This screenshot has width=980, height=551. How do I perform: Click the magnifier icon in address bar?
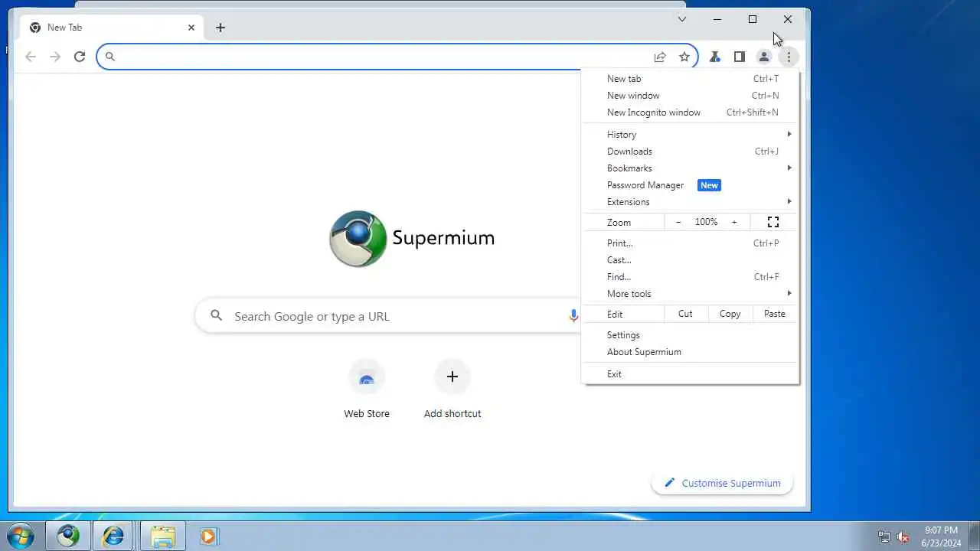tap(110, 57)
